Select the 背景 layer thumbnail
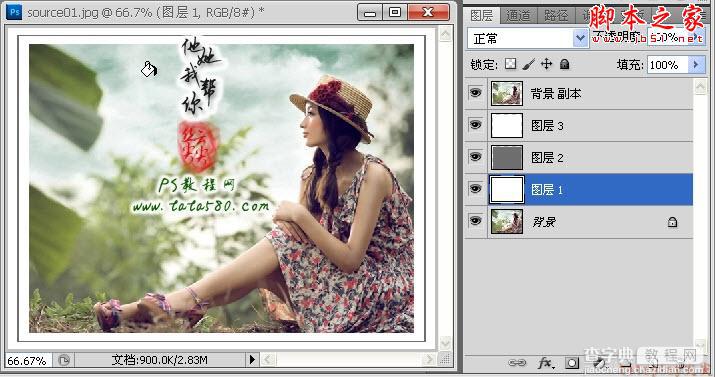This screenshot has width=715, height=377. pyautogui.click(x=507, y=222)
